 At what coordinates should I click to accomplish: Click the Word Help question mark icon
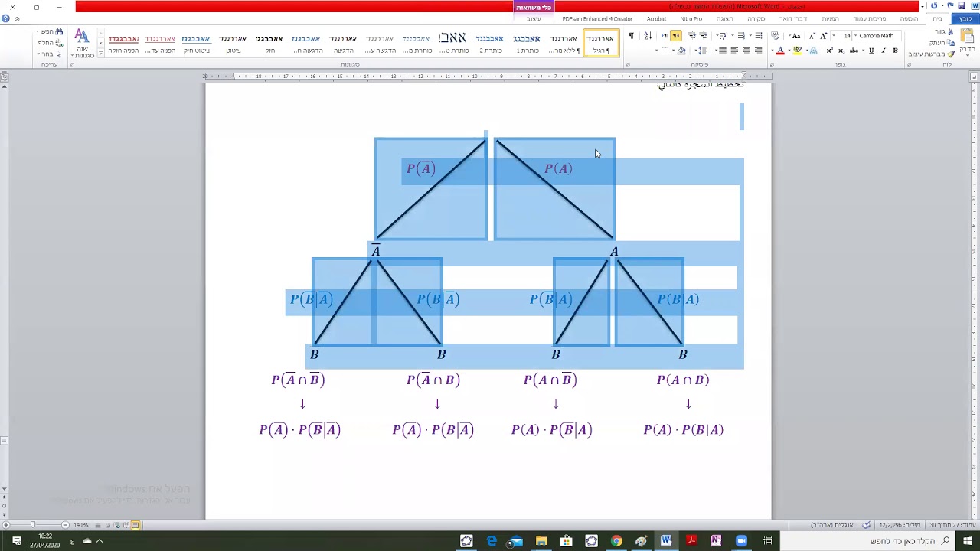coord(5,19)
